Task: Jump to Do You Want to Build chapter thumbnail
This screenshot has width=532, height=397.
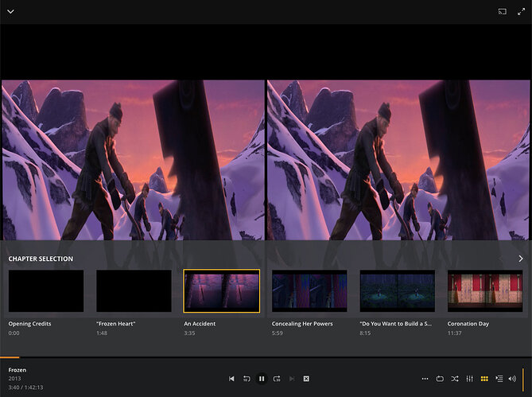Action: click(398, 291)
